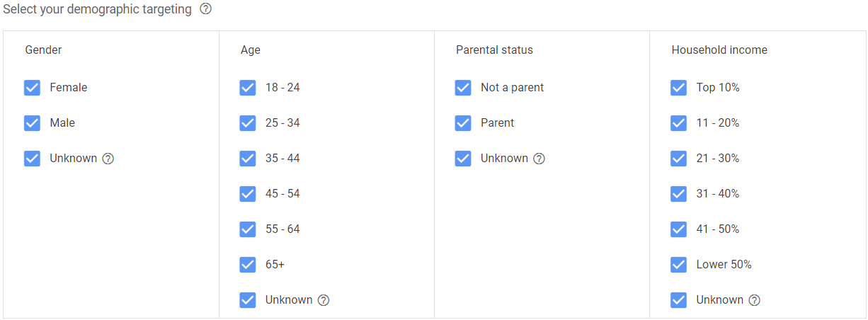Uncheck the Lower 50% income checkbox

click(678, 265)
